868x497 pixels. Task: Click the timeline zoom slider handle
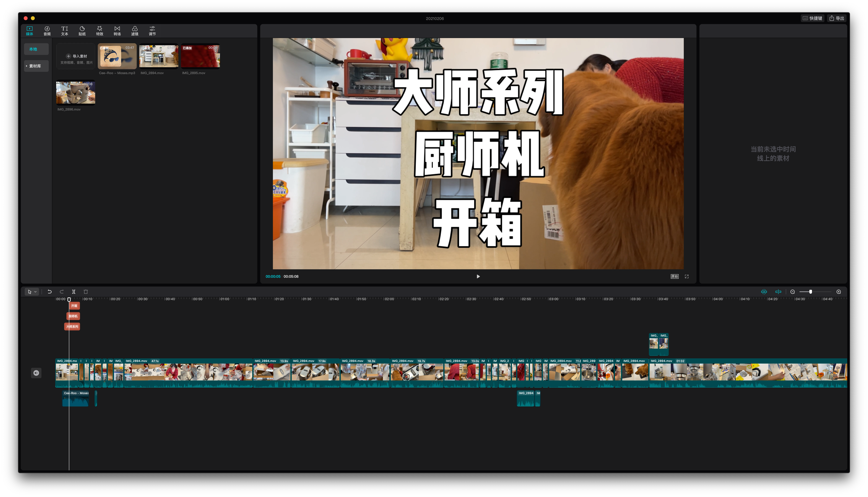point(810,292)
